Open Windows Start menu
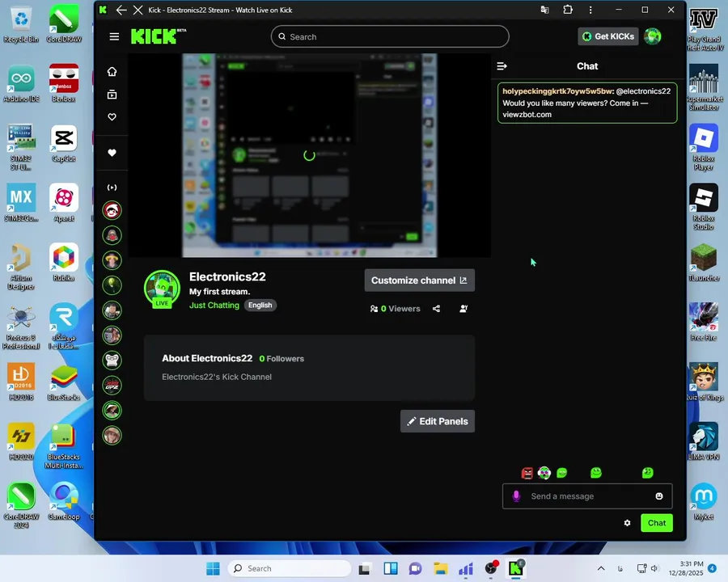 coord(213,568)
